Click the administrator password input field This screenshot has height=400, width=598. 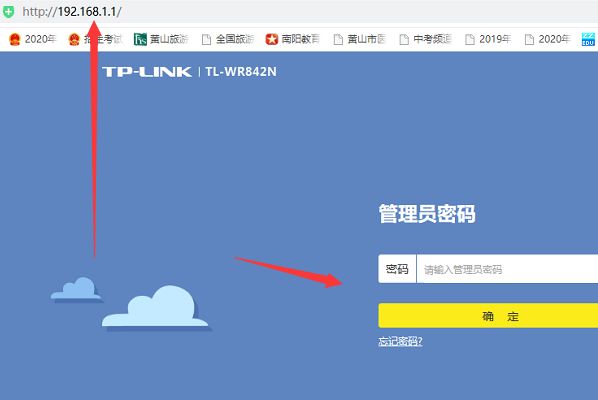(507, 269)
